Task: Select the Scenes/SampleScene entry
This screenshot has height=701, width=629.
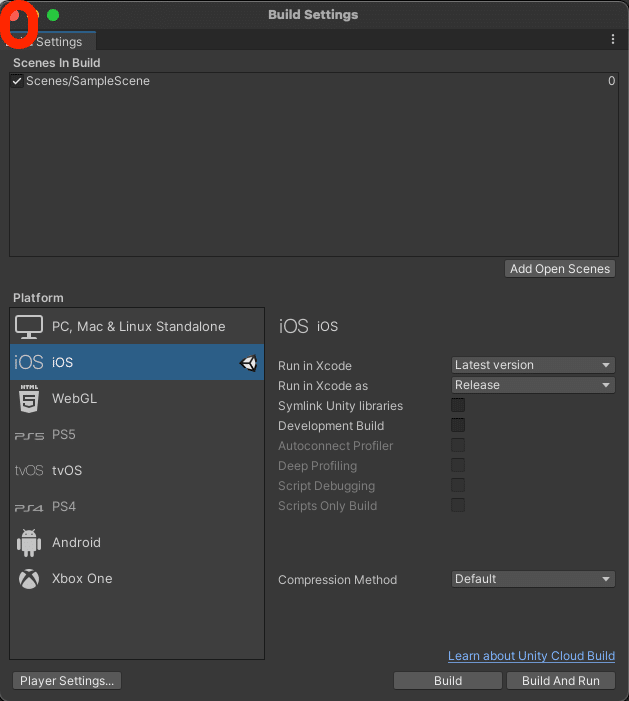Action: [314, 81]
